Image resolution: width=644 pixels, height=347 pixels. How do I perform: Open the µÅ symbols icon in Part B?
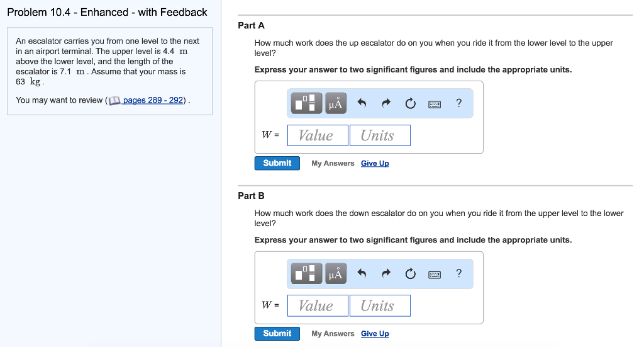click(x=336, y=273)
